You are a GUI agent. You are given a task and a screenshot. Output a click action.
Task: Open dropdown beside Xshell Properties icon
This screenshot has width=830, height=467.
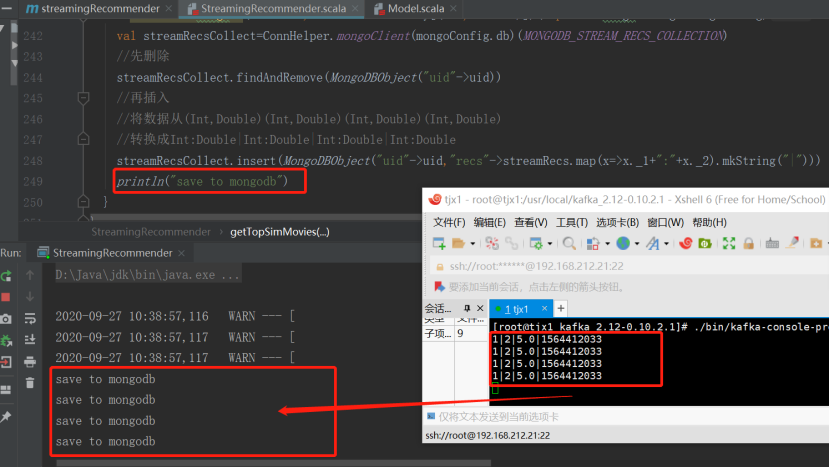click(550, 244)
